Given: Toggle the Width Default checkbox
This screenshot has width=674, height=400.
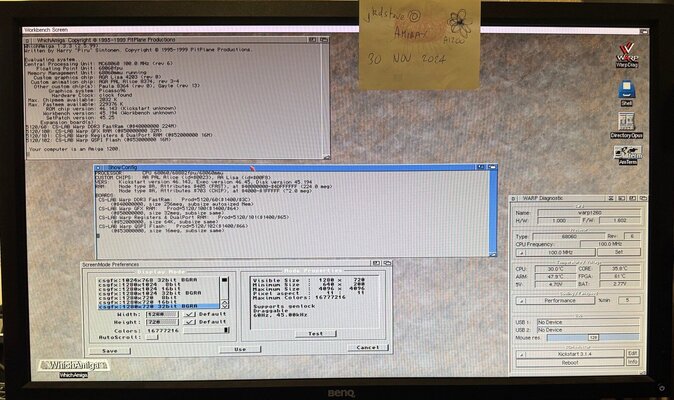Looking at the screenshot, I should [x=191, y=313].
